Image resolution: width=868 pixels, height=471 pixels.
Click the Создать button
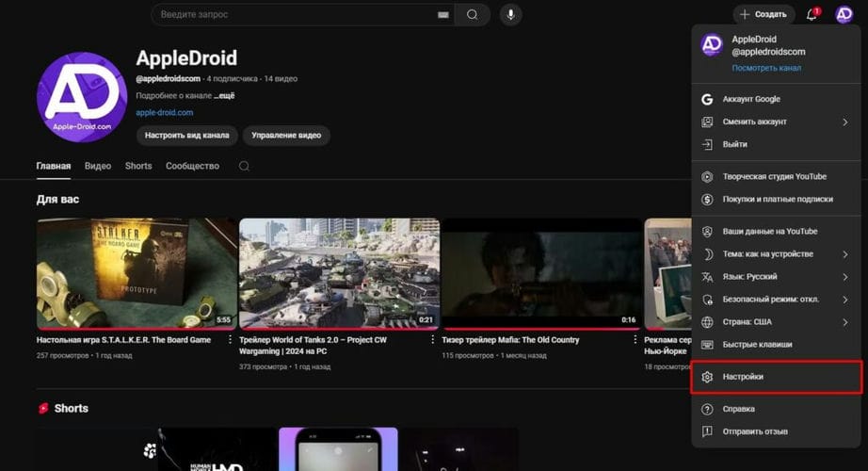coord(764,14)
